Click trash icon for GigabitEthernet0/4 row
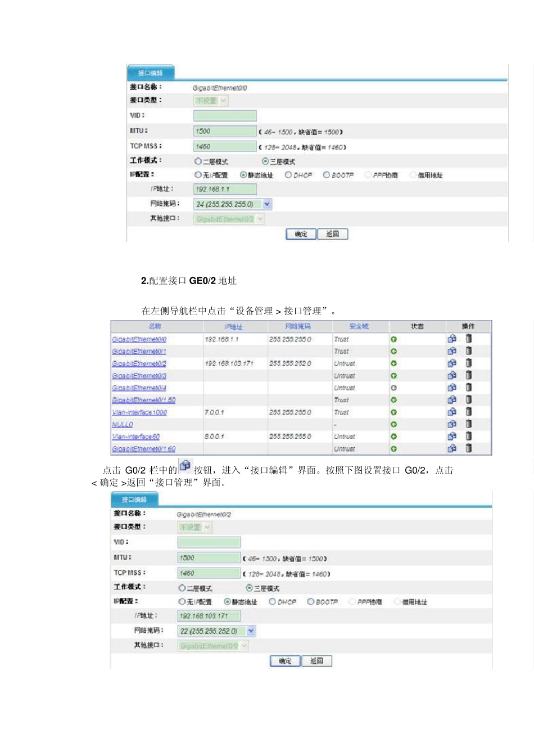This screenshot has width=534, height=756. point(468,388)
